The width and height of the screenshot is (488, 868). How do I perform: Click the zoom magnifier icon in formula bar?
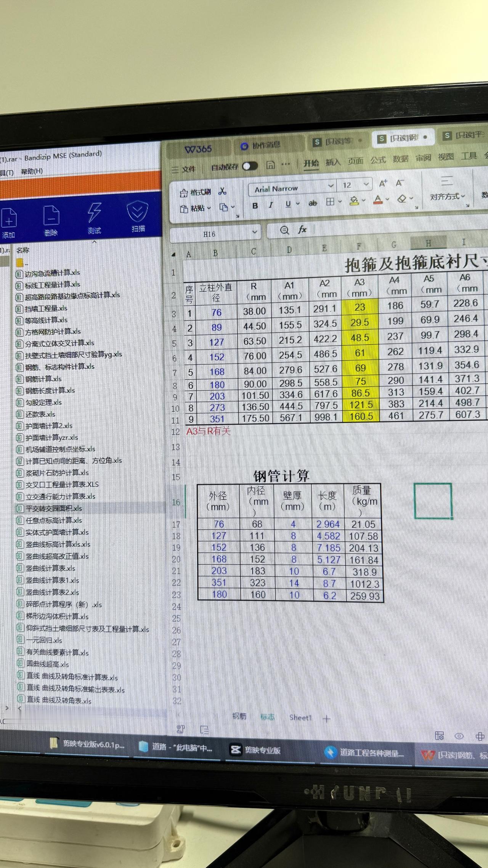click(284, 230)
